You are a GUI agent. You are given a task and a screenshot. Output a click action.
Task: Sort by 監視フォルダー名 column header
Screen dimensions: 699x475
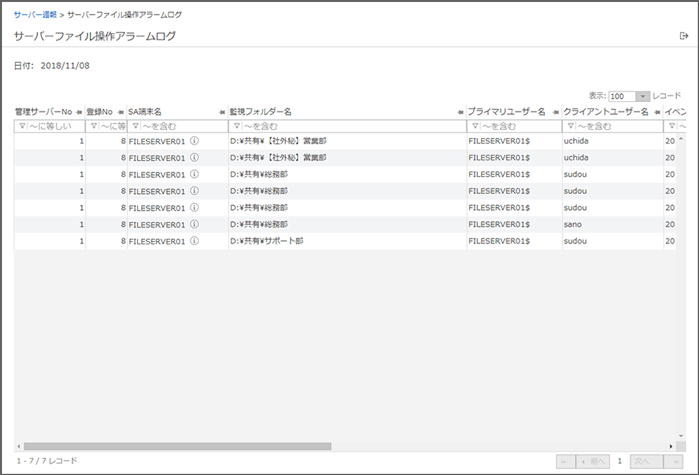[260, 111]
